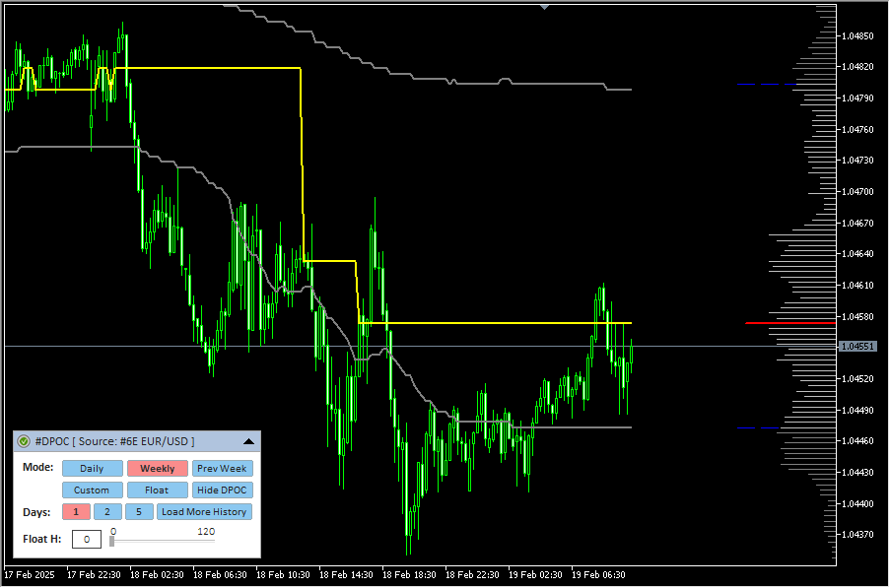The height and width of the screenshot is (588, 890).
Task: Click the green status icon in DPOC panel
Action: [x=24, y=442]
